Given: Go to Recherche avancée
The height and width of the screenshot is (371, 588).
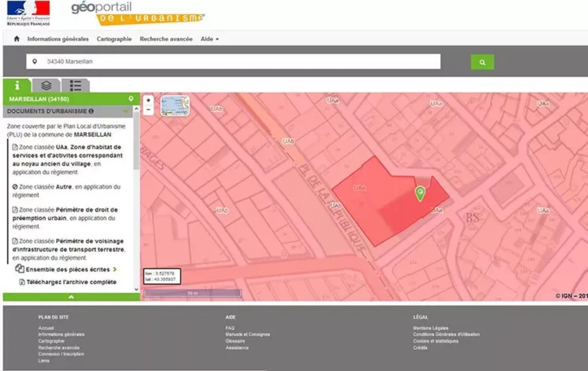Looking at the screenshot, I should [166, 39].
